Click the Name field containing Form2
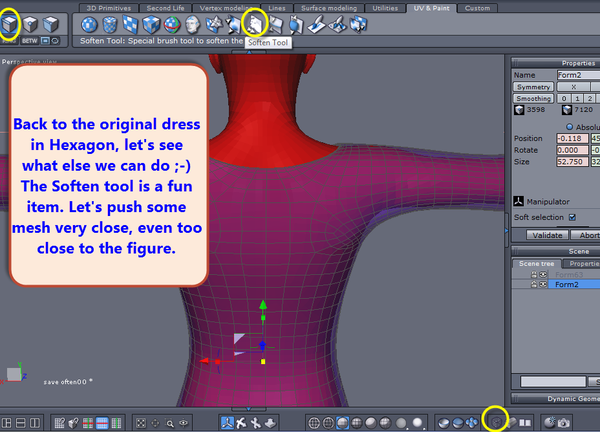The height and width of the screenshot is (432, 600). point(578,75)
